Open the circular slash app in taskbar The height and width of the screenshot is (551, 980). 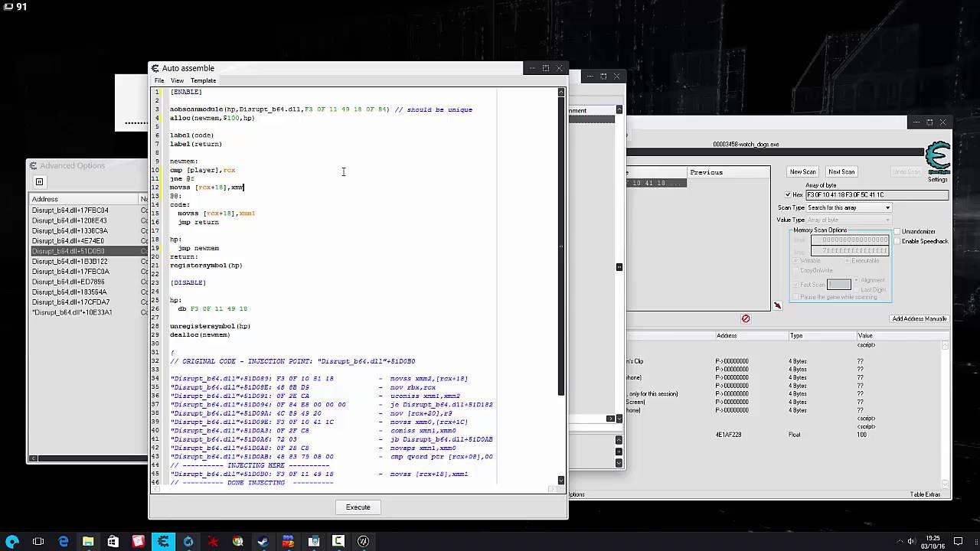point(363,542)
